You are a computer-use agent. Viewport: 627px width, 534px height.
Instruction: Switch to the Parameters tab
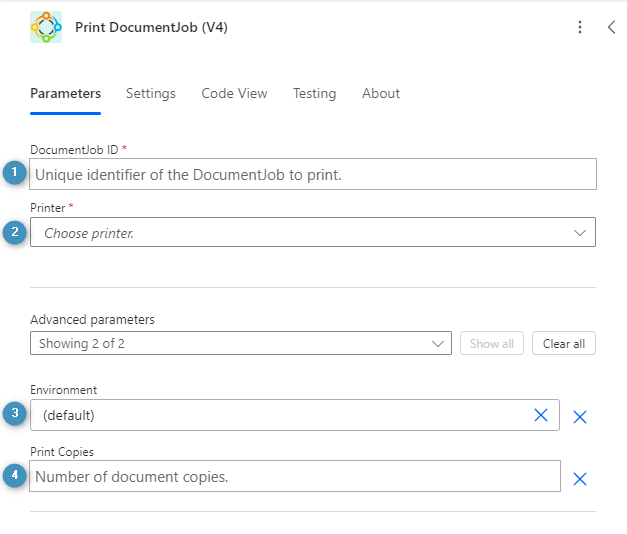click(x=66, y=94)
